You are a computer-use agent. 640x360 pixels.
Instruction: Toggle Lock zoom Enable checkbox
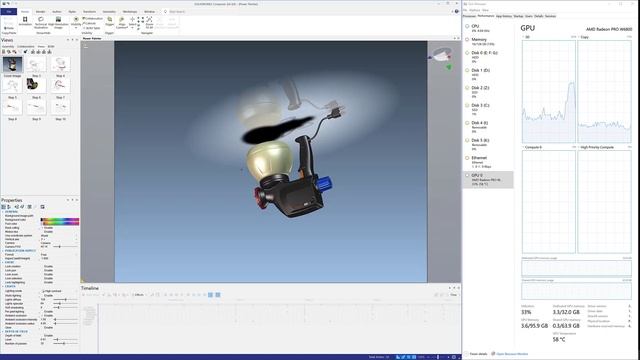[x=42, y=275]
